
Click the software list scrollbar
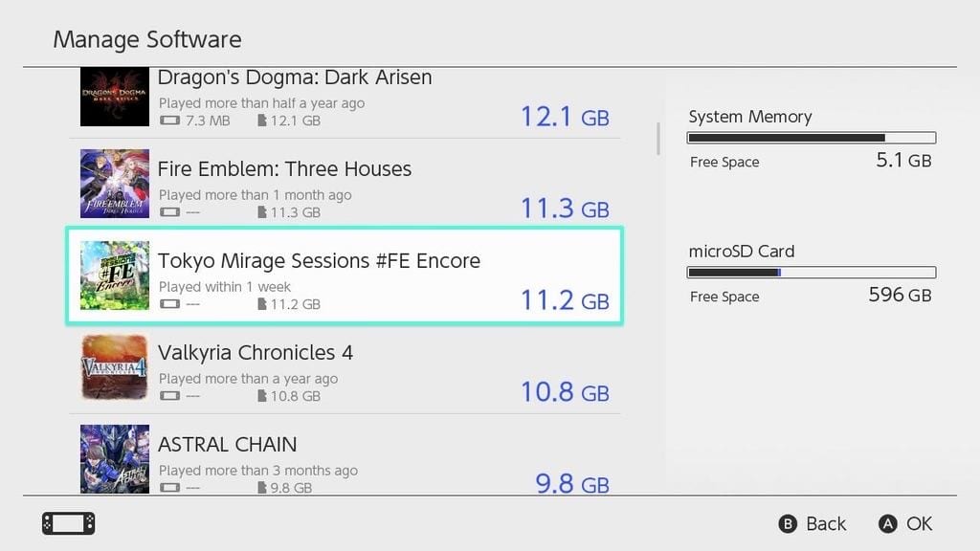coord(657,138)
